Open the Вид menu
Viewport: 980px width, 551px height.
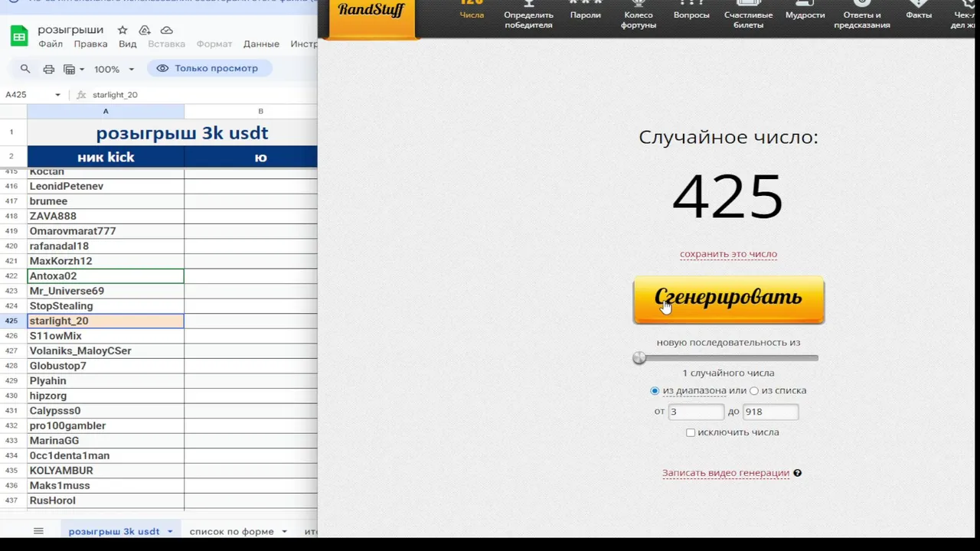tap(128, 44)
